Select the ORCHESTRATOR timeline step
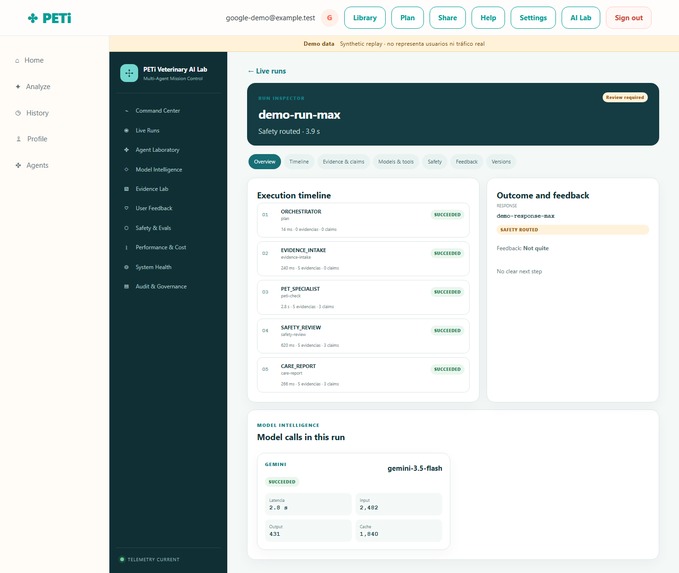Screen dimensions: 679x573 click(363, 220)
